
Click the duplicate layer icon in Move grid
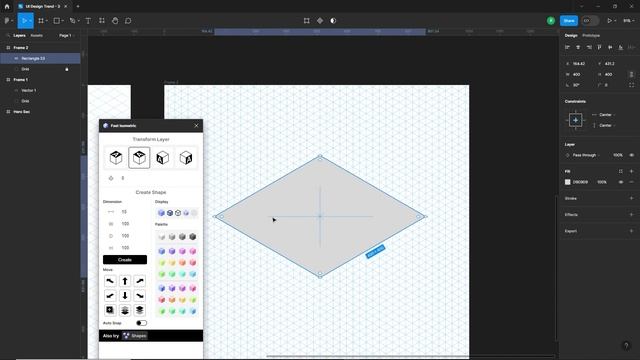pos(110,310)
